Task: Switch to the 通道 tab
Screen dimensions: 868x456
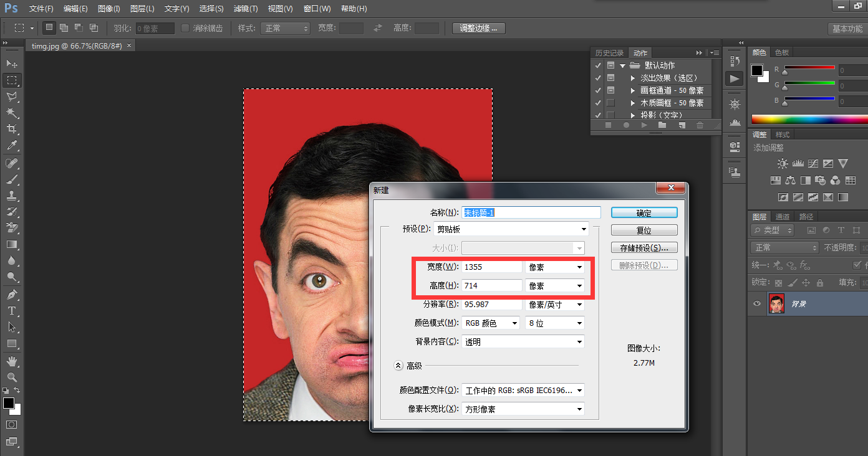Action: coord(783,217)
